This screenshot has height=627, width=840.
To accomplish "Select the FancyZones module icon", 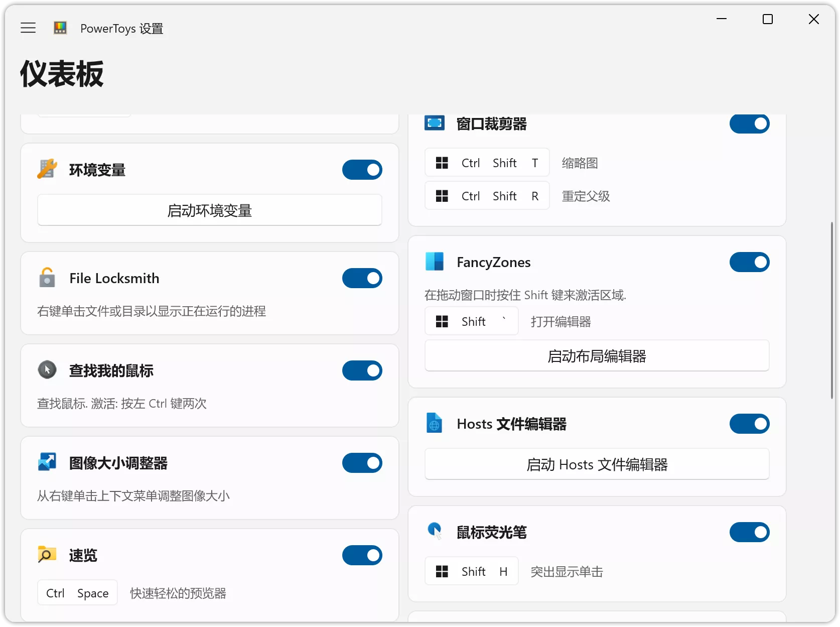I will point(435,262).
